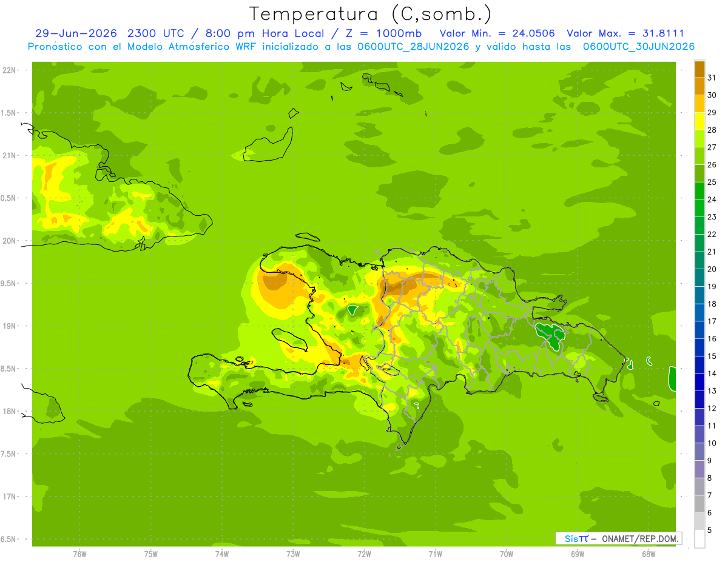Click the '0600UTC_30JUN2026' valid-until timestamp
Viewport: 728px width, 562px height.
click(x=639, y=47)
